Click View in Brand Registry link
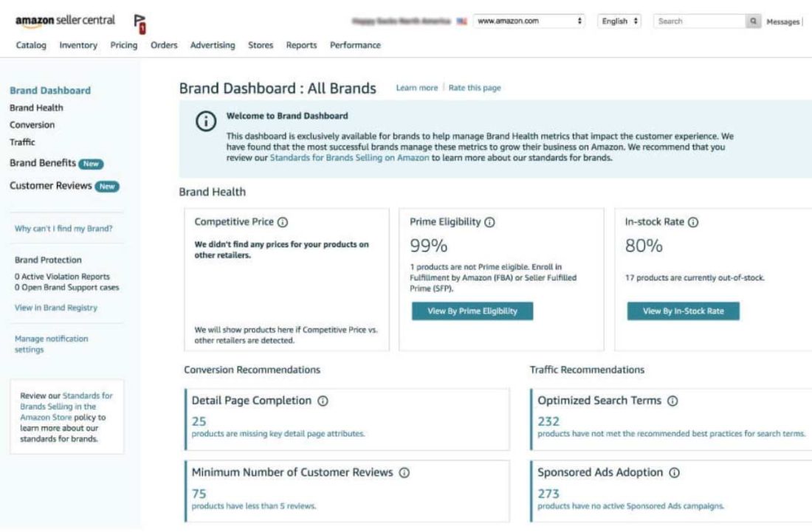Image resolution: width=812 pixels, height=532 pixels. 56,308
